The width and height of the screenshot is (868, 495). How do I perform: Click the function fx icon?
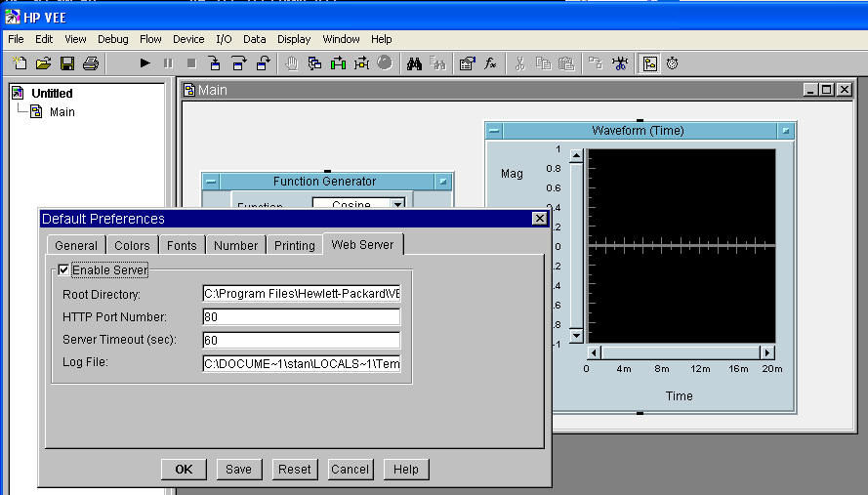(x=491, y=63)
